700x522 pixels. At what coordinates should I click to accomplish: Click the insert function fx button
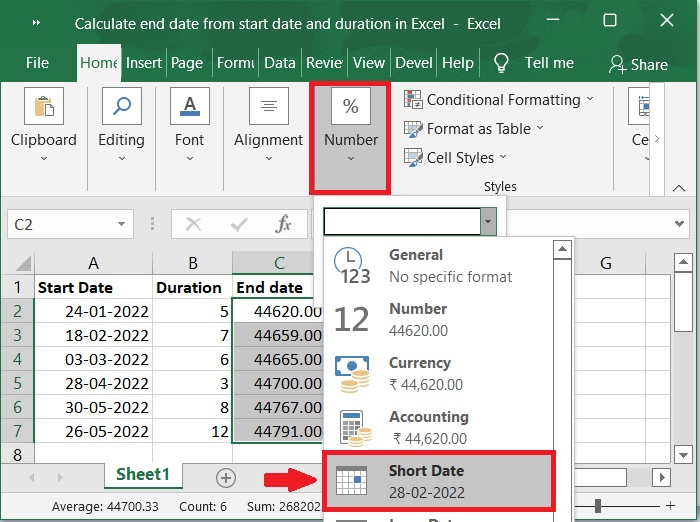pos(284,224)
